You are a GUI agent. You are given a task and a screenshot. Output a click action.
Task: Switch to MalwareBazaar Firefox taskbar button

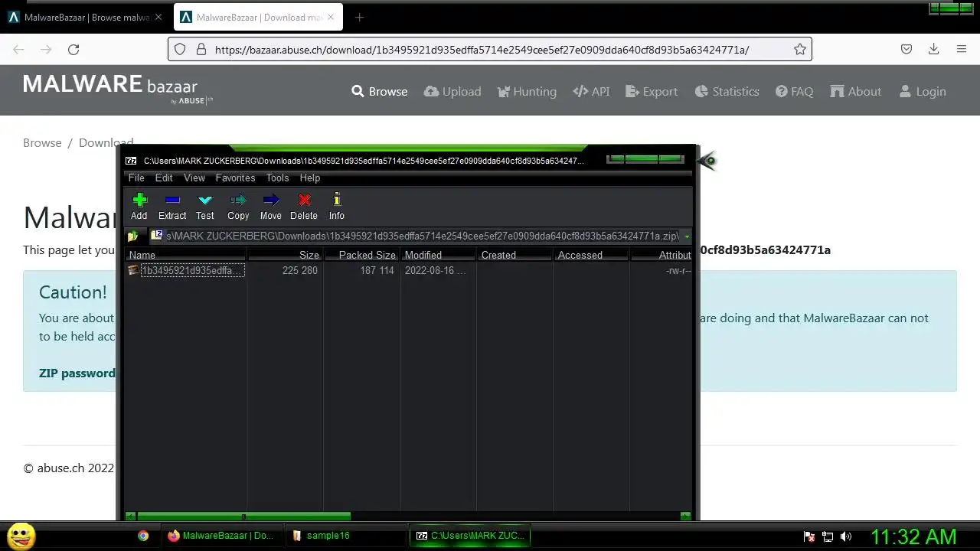(221, 536)
